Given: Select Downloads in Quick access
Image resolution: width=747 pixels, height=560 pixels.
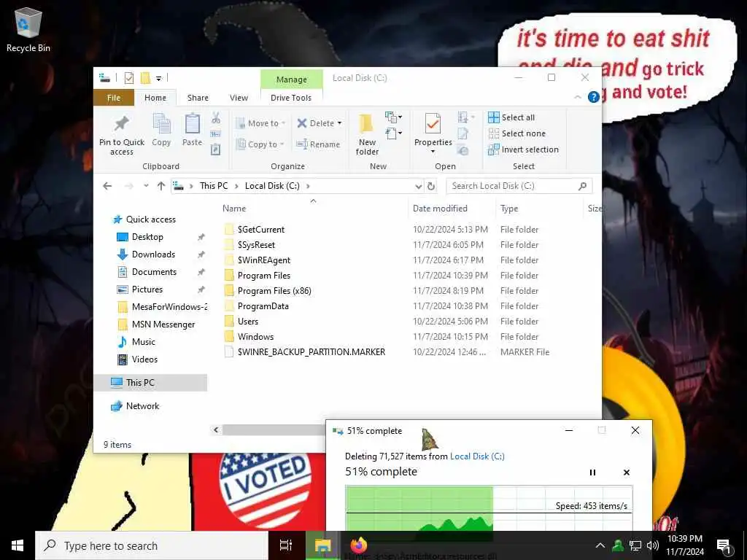Looking at the screenshot, I should click(x=153, y=254).
